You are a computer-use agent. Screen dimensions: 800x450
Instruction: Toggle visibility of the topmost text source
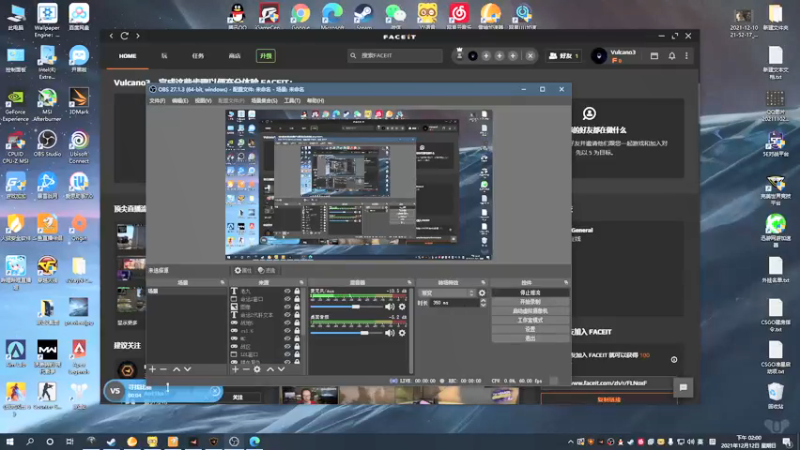[287, 291]
